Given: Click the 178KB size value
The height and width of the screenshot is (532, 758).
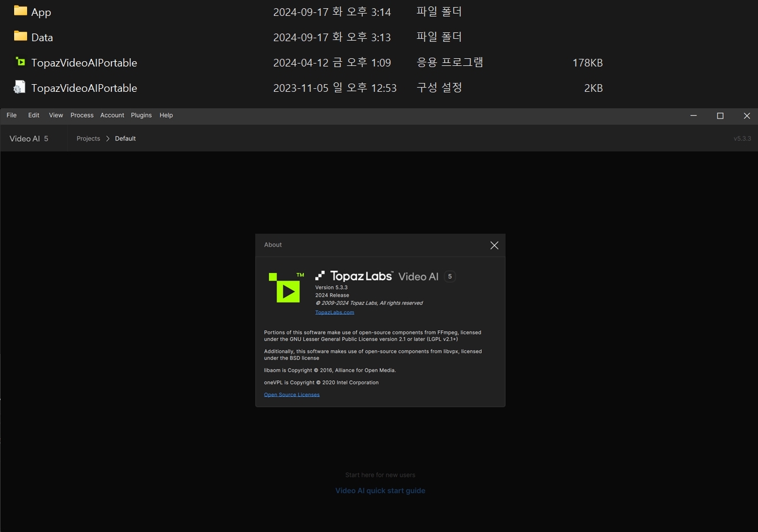Looking at the screenshot, I should 587,63.
